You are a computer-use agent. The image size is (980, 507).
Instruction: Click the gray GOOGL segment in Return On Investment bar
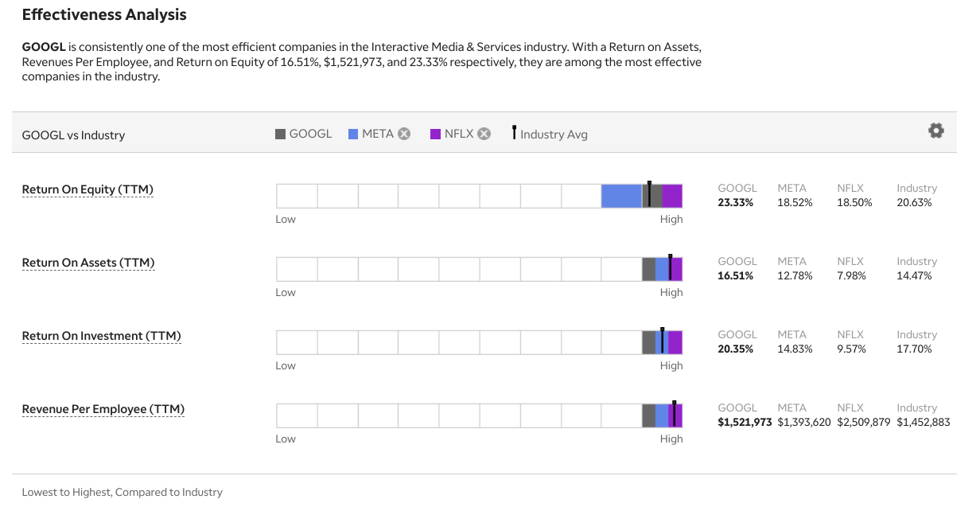[x=648, y=342]
